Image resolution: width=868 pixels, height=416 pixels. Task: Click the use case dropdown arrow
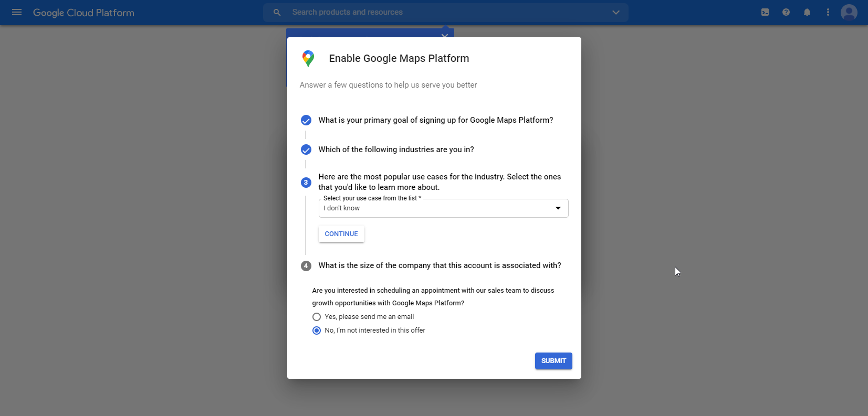[x=558, y=208]
